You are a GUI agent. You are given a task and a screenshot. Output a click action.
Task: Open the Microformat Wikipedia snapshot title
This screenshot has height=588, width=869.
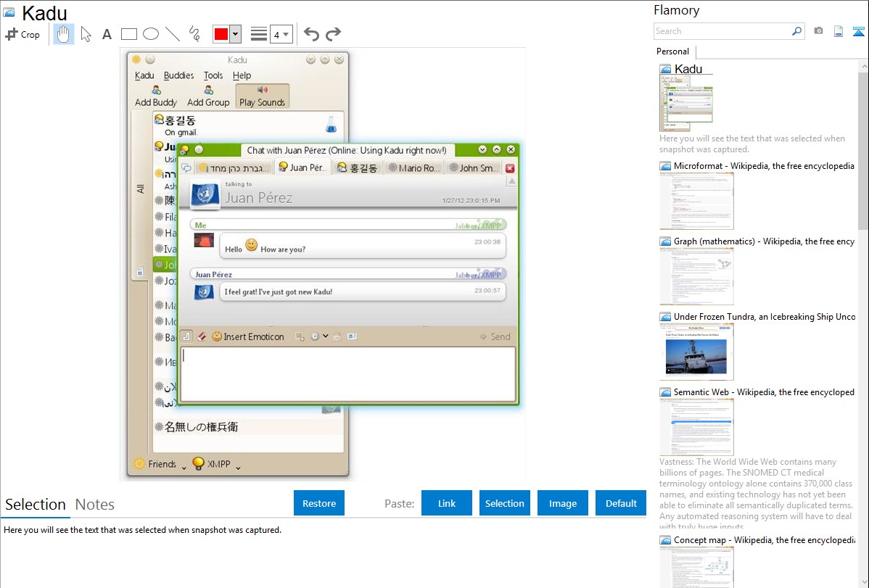tap(764, 166)
